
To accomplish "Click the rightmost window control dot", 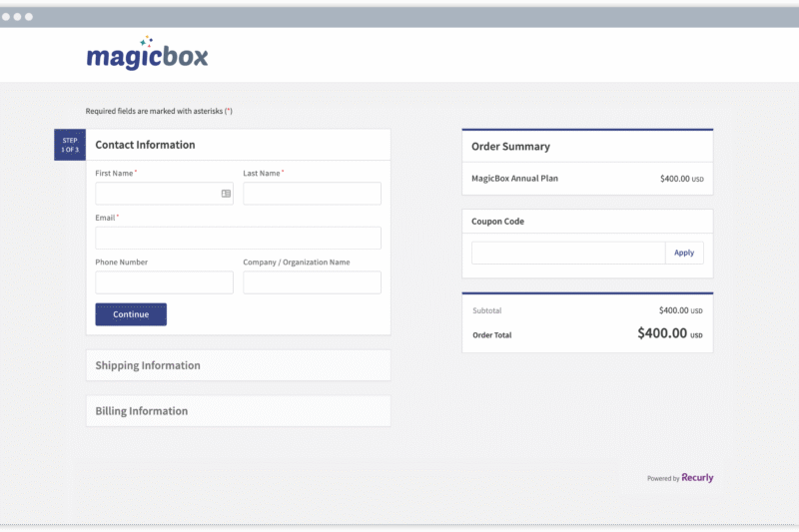I will point(29,17).
